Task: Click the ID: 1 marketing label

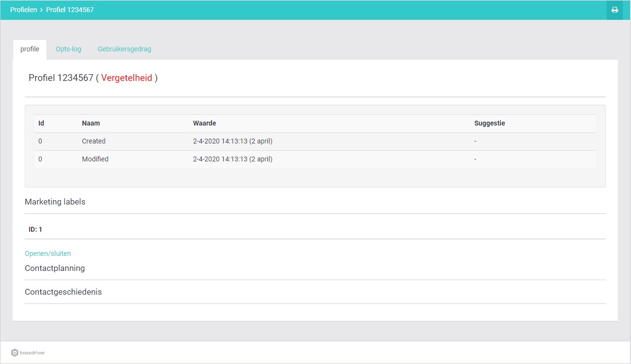Action: (35, 229)
